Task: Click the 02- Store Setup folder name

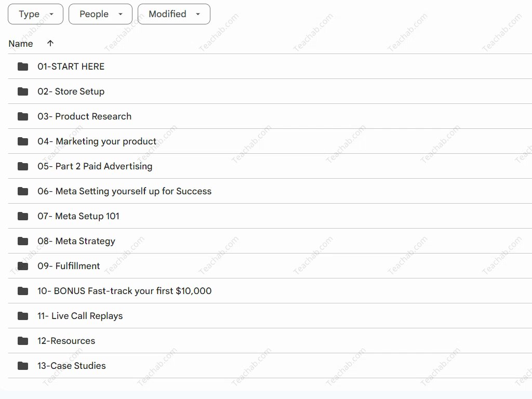Action: click(x=71, y=91)
